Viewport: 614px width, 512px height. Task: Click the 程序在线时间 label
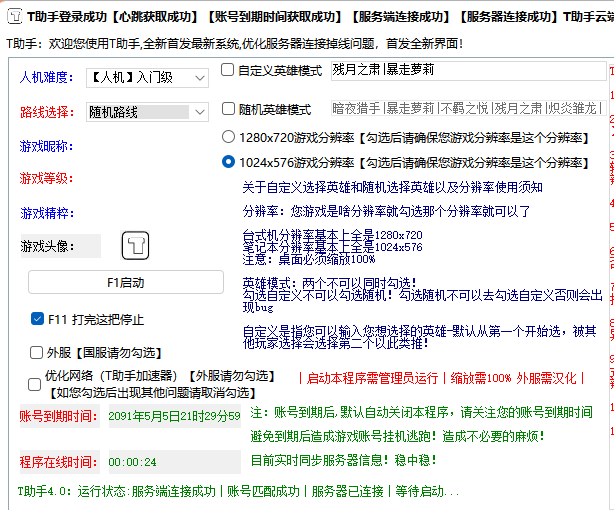[59, 462]
